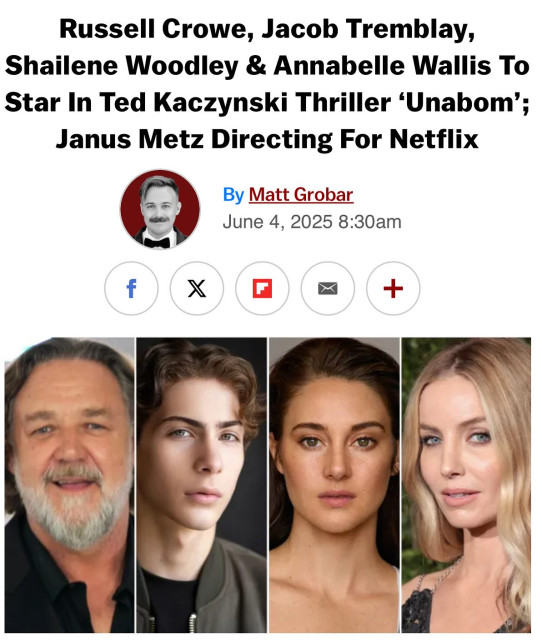Screen dimensions: 542x640
Task: Select the June 4, 2025 8:30am timestamp
Action: 312,222
